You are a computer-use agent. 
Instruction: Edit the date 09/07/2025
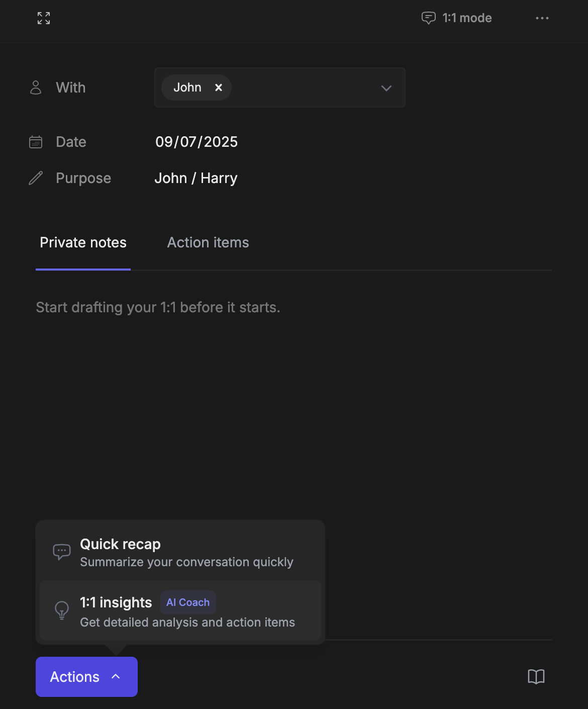coord(197,142)
